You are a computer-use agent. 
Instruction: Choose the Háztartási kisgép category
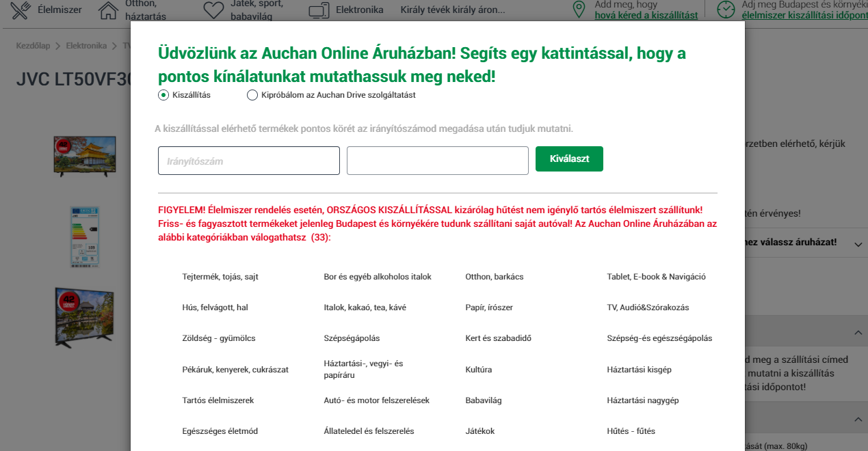pyautogui.click(x=639, y=370)
